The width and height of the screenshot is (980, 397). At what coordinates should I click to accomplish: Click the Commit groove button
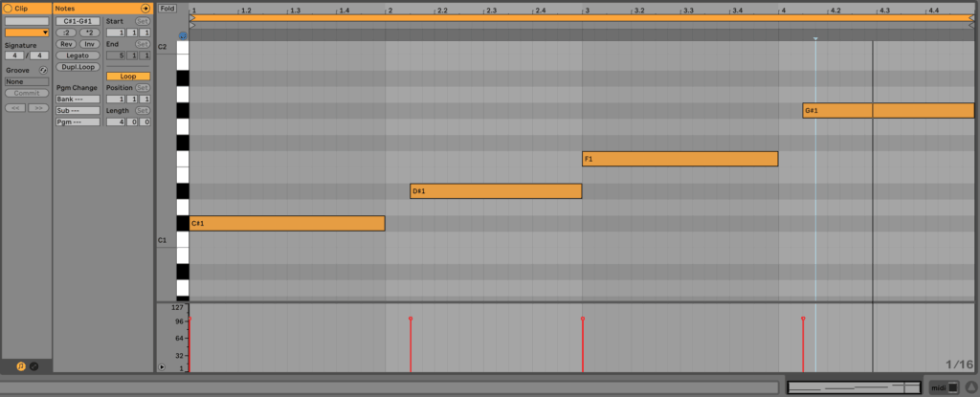(27, 93)
